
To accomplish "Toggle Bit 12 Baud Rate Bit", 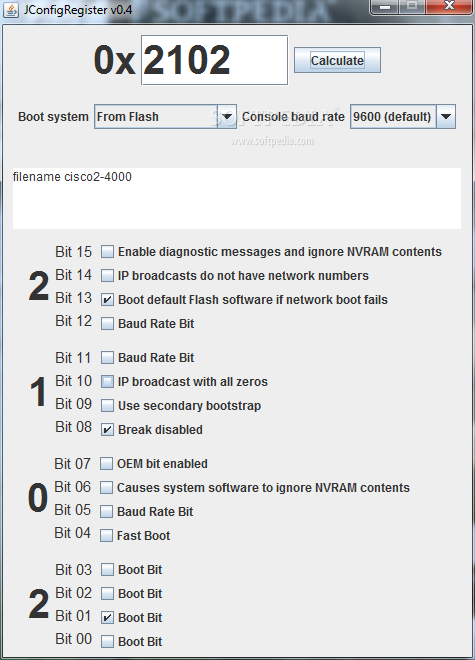I will [x=107, y=324].
